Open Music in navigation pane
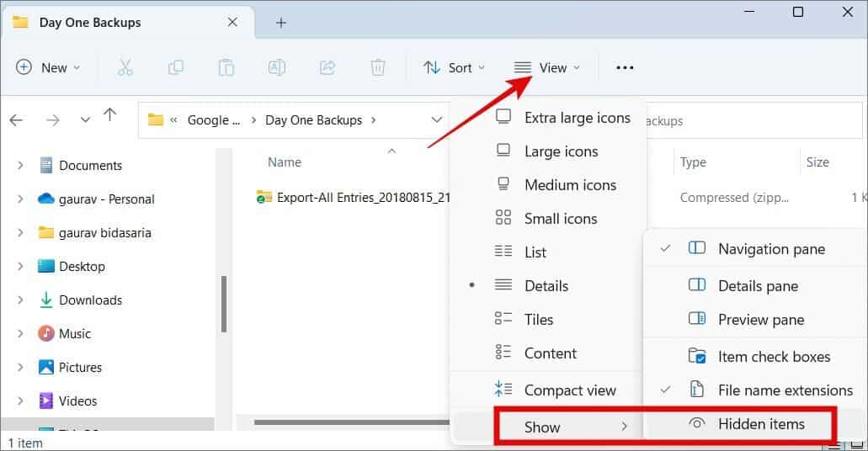The width and height of the screenshot is (868, 451). coord(65,334)
